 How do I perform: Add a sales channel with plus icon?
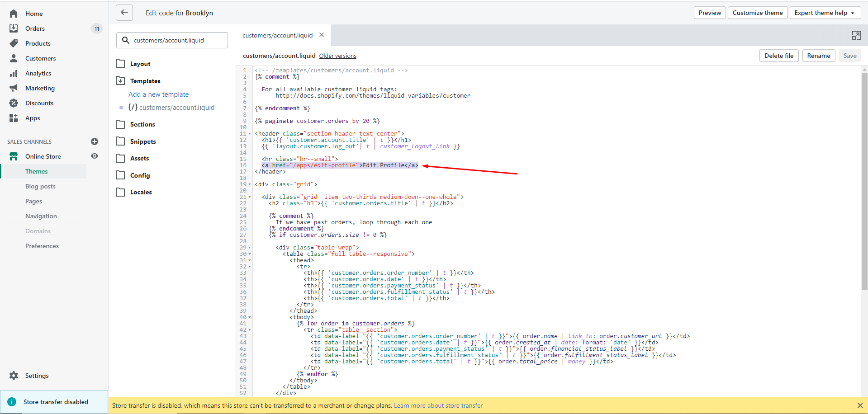coord(95,141)
